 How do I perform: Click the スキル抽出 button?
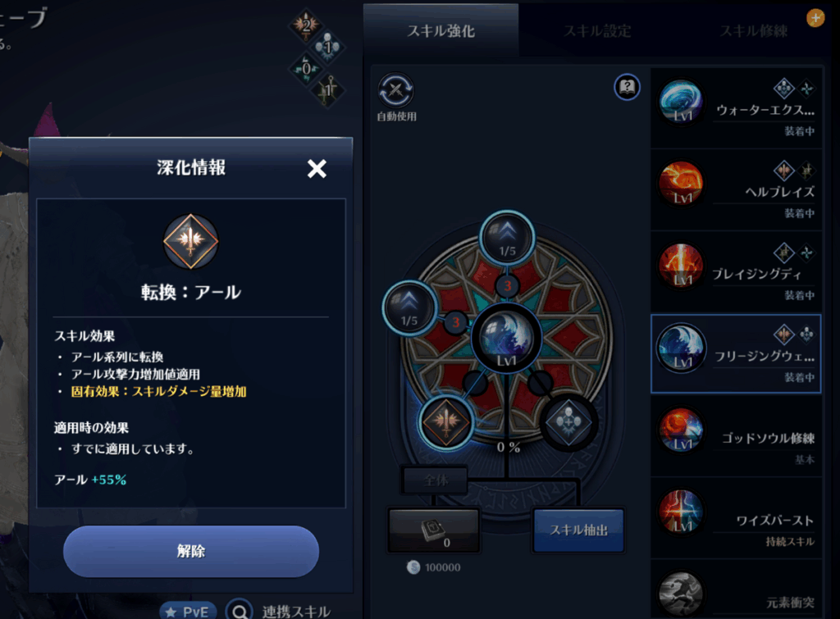coord(579,530)
